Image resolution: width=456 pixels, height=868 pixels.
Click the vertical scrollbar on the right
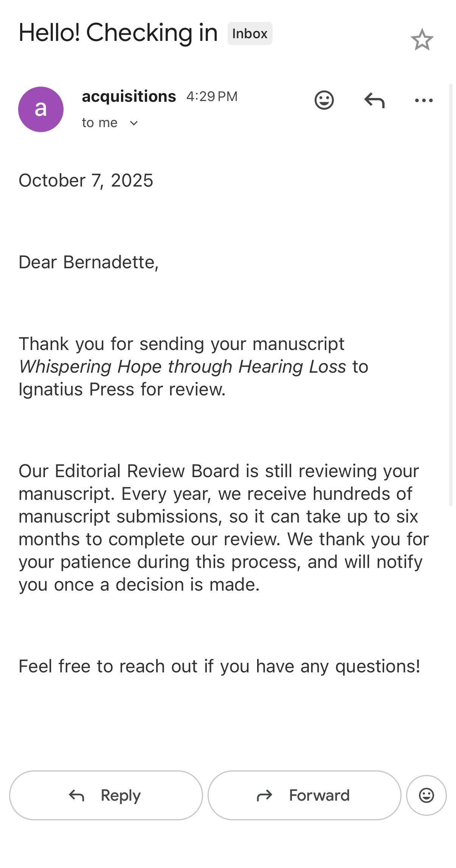(450, 295)
